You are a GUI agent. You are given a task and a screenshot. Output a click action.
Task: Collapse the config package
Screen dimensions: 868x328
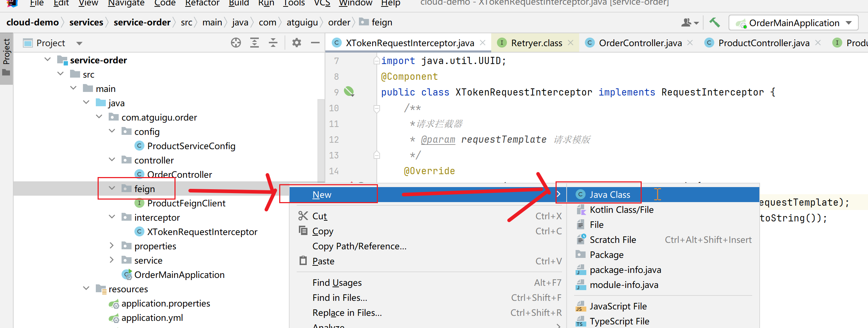click(x=112, y=131)
